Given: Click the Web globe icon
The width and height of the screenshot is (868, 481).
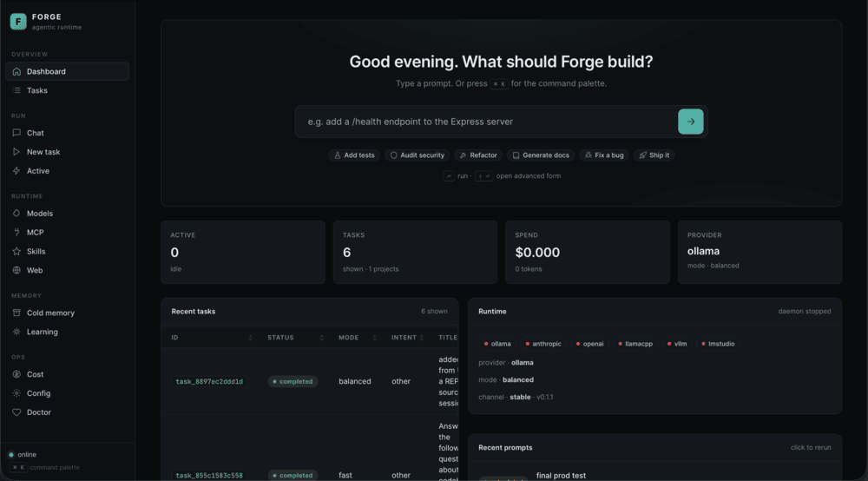Looking at the screenshot, I should (x=16, y=270).
